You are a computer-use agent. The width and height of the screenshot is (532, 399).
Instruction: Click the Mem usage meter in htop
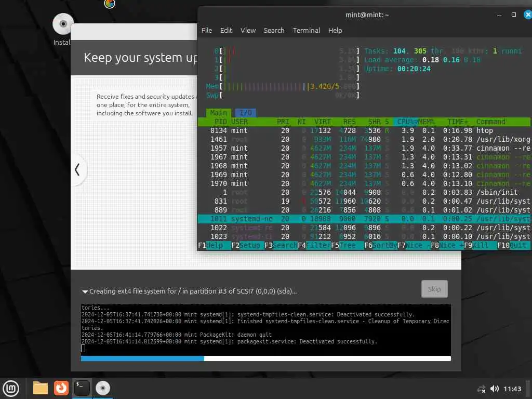click(283, 87)
